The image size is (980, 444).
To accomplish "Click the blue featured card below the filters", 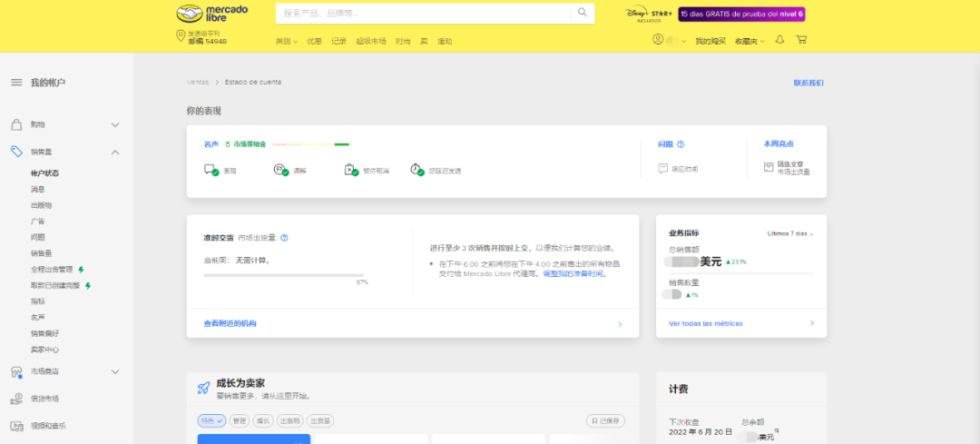I will (x=254, y=439).
